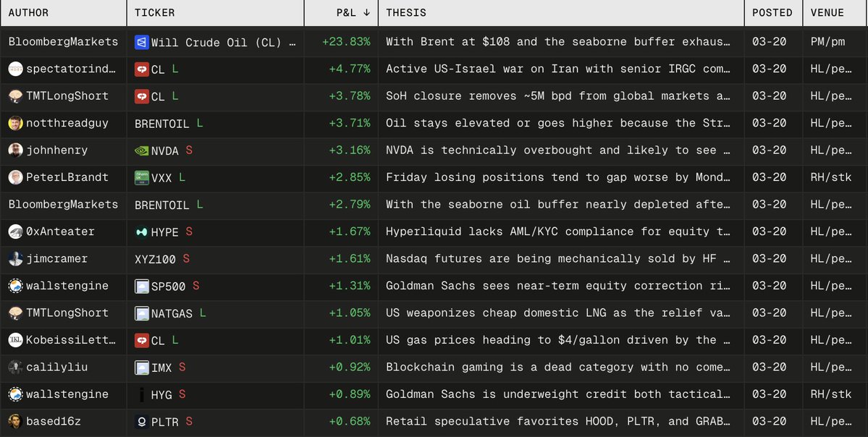Click the HYPE token icon
The width and height of the screenshot is (868, 437).
[142, 232]
